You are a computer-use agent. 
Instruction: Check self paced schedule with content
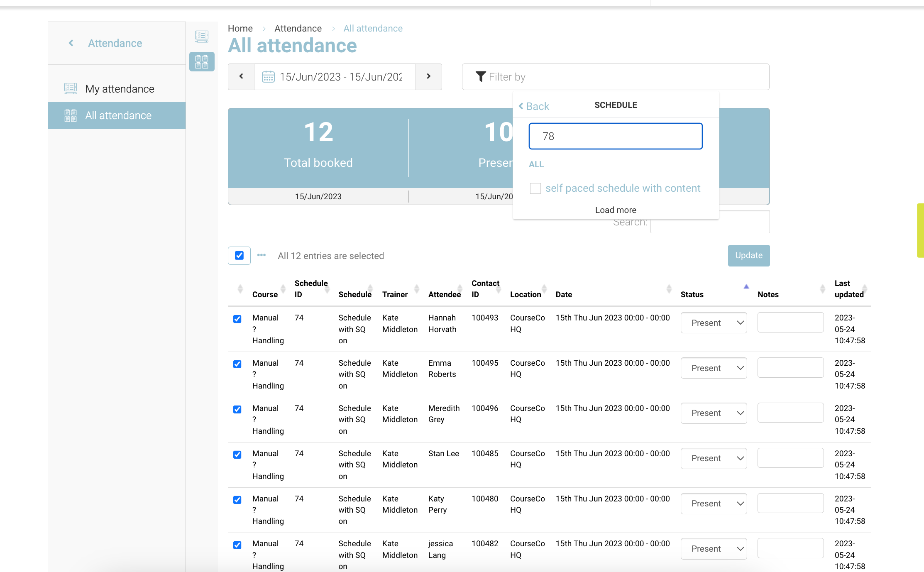click(535, 188)
